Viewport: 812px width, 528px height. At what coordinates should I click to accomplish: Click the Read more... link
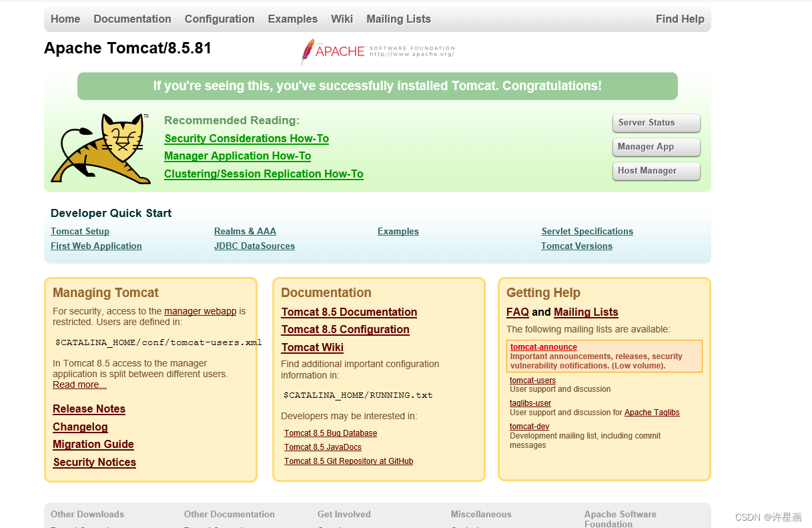click(x=79, y=384)
